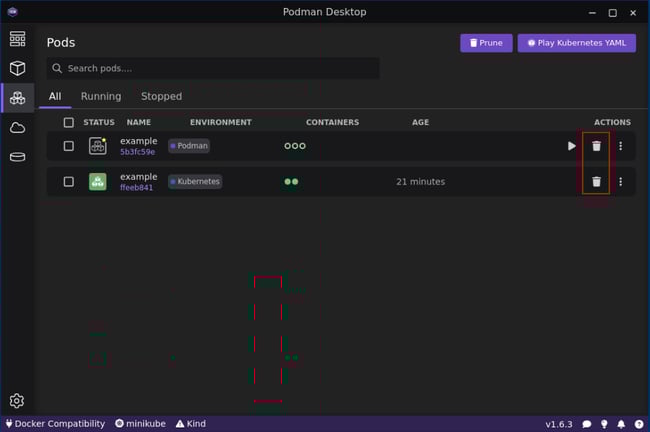Open more actions for pod 5b3fc59e
The height and width of the screenshot is (432, 650).
tap(621, 146)
